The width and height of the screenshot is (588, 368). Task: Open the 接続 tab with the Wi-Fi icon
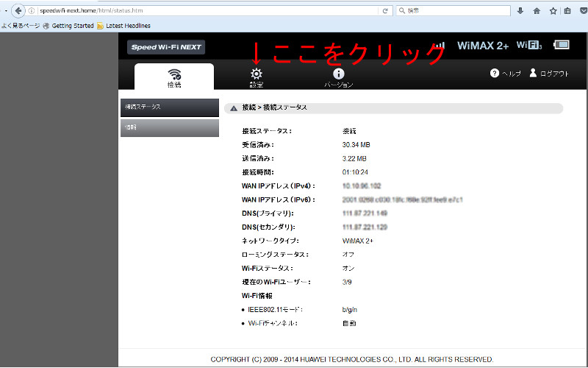[174, 78]
